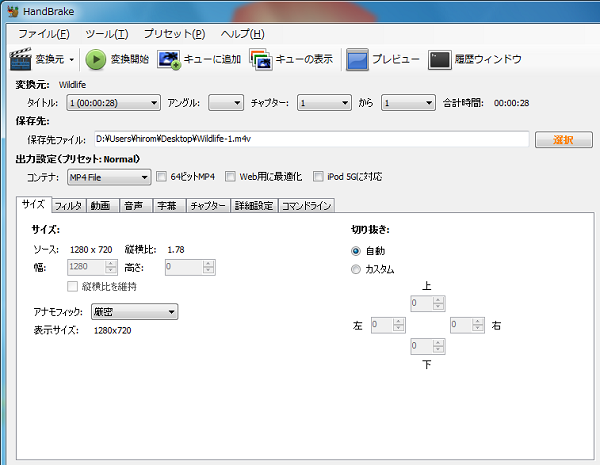Increase the 高さ height stepper

click(x=209, y=264)
